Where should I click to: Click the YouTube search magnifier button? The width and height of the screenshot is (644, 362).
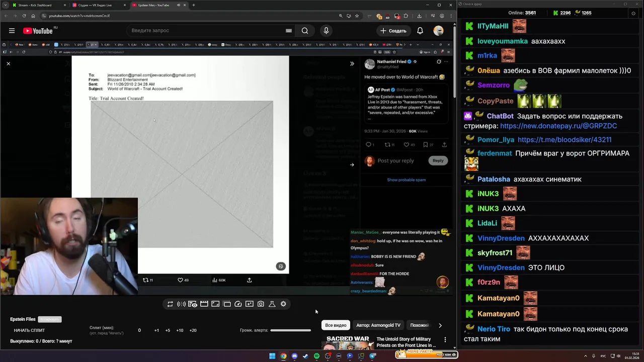coord(305,31)
